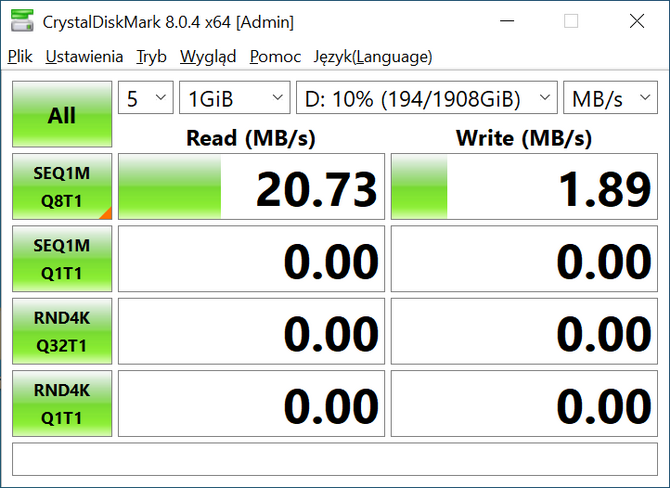Minimize the CrystalDiskMark window

coord(507,21)
